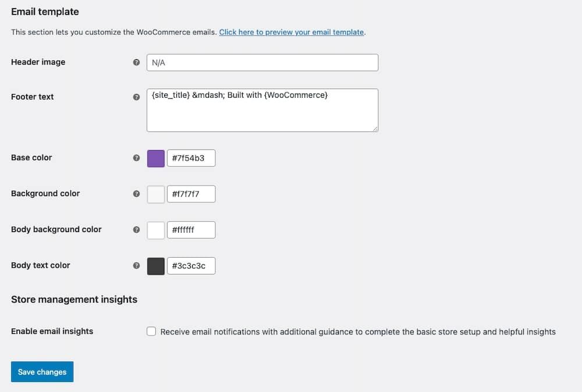This screenshot has width=582, height=392.
Task: Click into the Footer text textarea
Action: pyautogui.click(x=262, y=110)
